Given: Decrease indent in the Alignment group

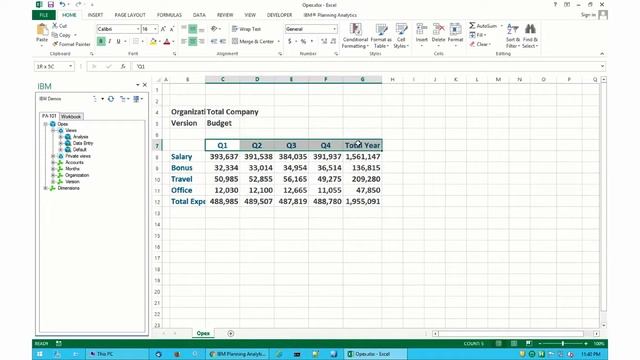Looking at the screenshot, I should [214, 41].
